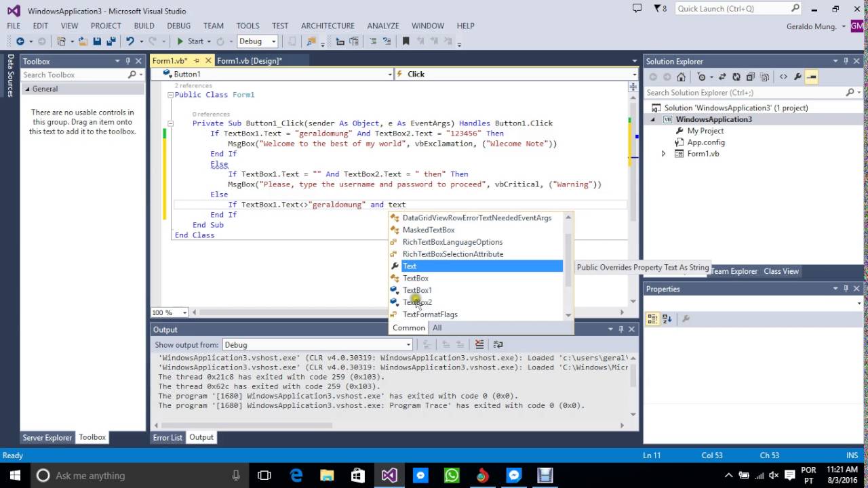Start debugging with the green Start button

click(190, 41)
